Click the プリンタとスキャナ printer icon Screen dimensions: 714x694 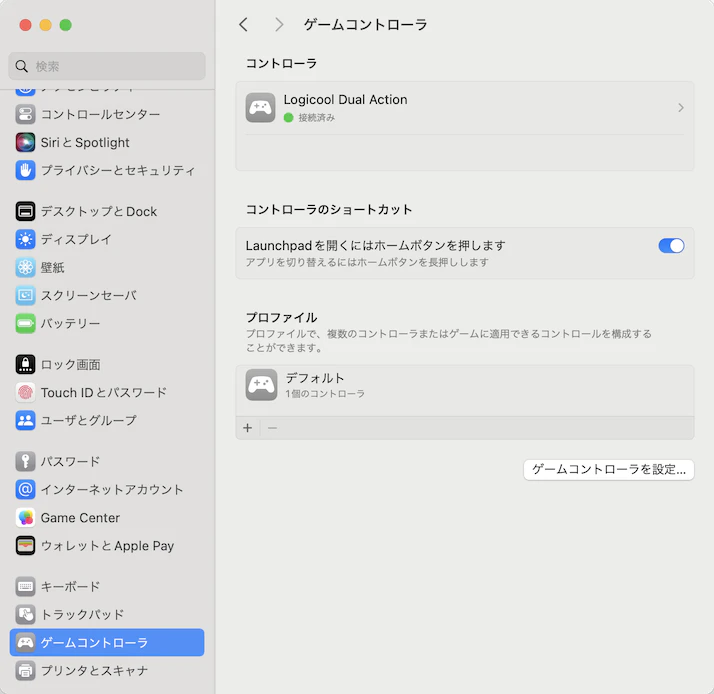[x=25, y=670]
